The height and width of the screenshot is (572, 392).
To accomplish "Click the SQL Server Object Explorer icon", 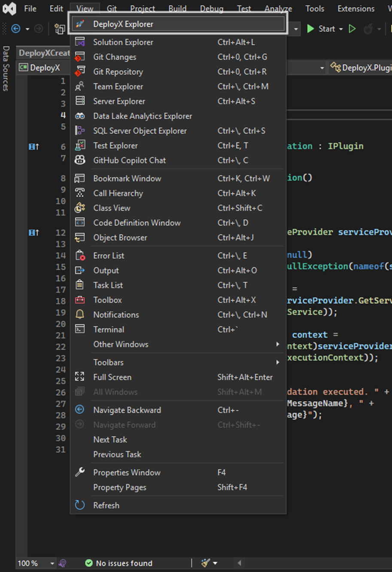I will pos(80,131).
